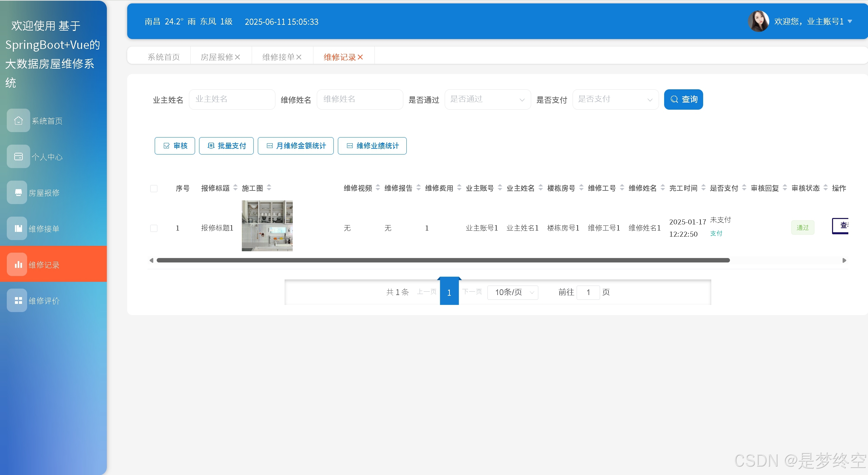The width and height of the screenshot is (868, 475).
Task: Expand the 是否支付 dropdown
Action: 615,99
